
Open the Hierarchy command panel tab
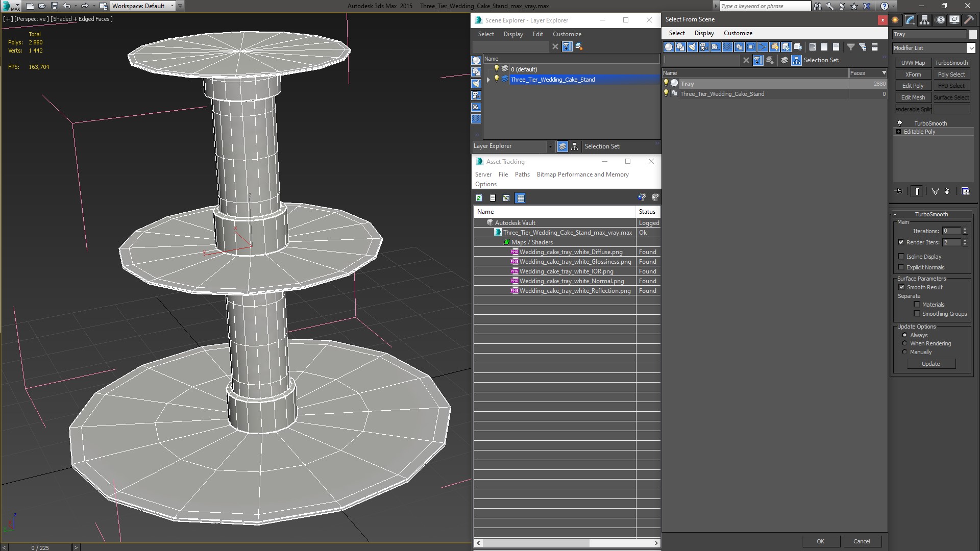click(x=924, y=20)
